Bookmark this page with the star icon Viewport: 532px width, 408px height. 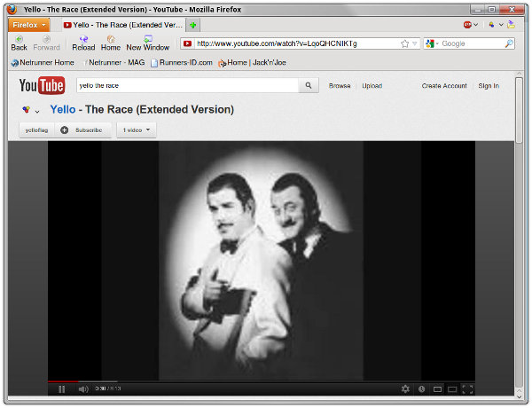(404, 43)
